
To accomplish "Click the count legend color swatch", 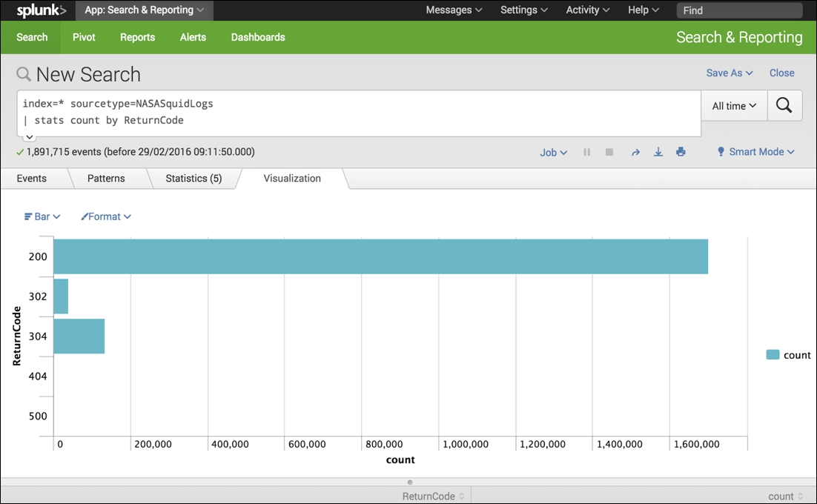I will pos(773,354).
